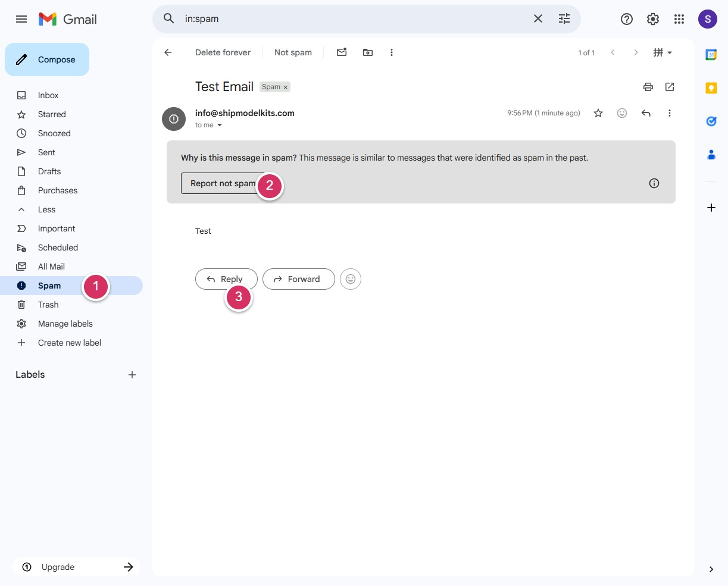Viewport: 728px width, 586px height.
Task: Open Gmail settings gear
Action: coord(653,19)
